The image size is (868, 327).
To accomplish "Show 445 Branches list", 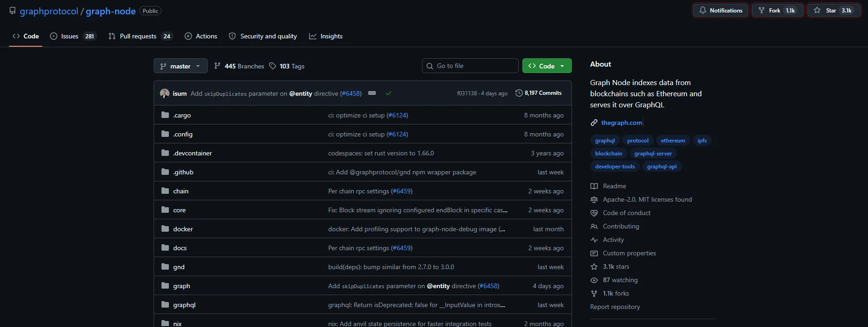I will 239,66.
